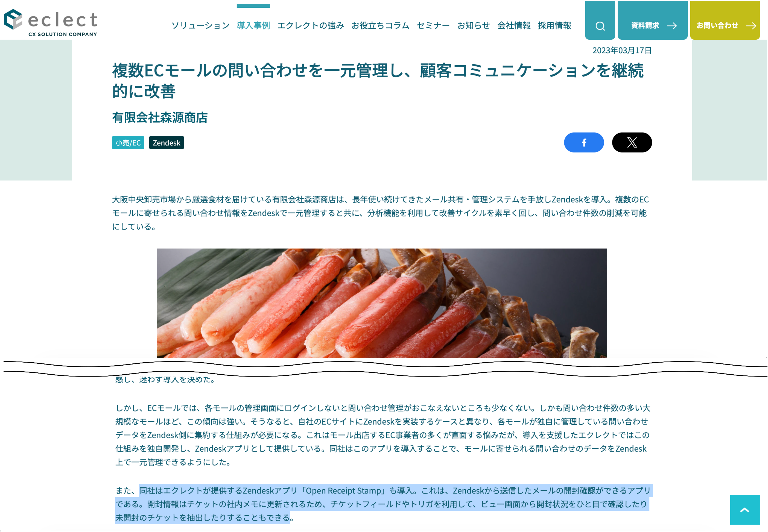This screenshot has height=532, width=768.
Task: Open the ソリューション menu
Action: pyautogui.click(x=200, y=25)
